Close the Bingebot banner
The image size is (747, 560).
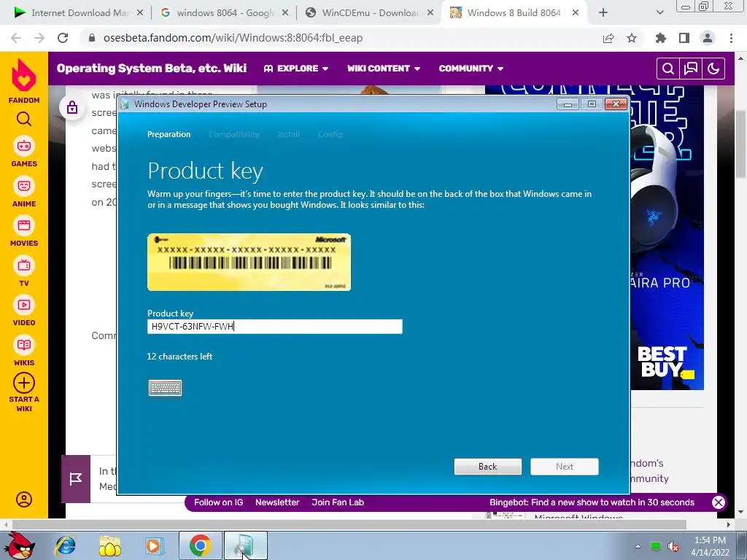719,502
